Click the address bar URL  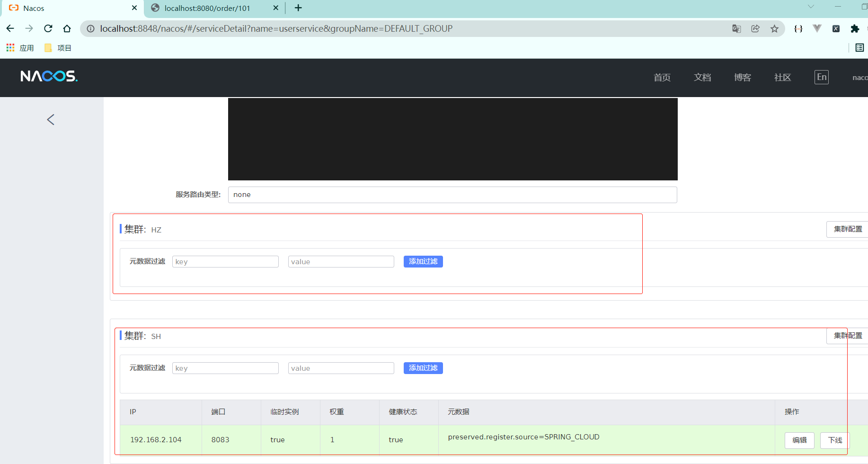(x=276, y=29)
